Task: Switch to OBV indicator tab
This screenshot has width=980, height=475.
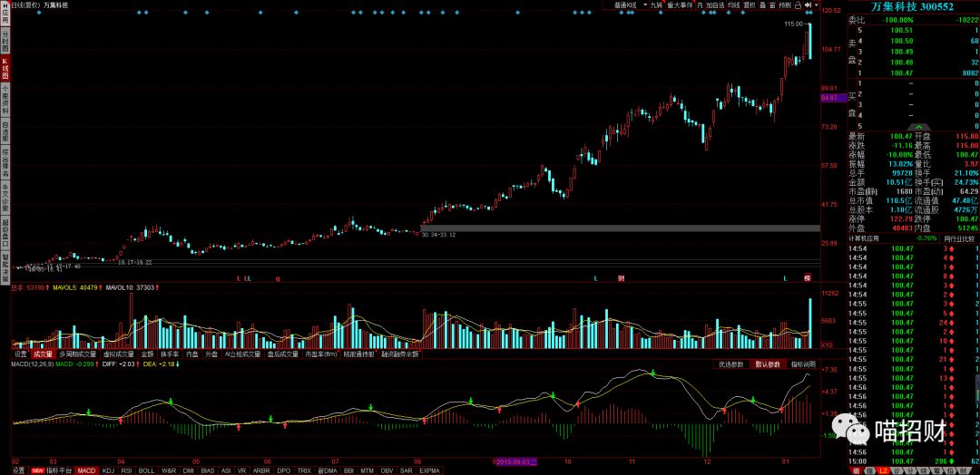Action: tap(387, 470)
